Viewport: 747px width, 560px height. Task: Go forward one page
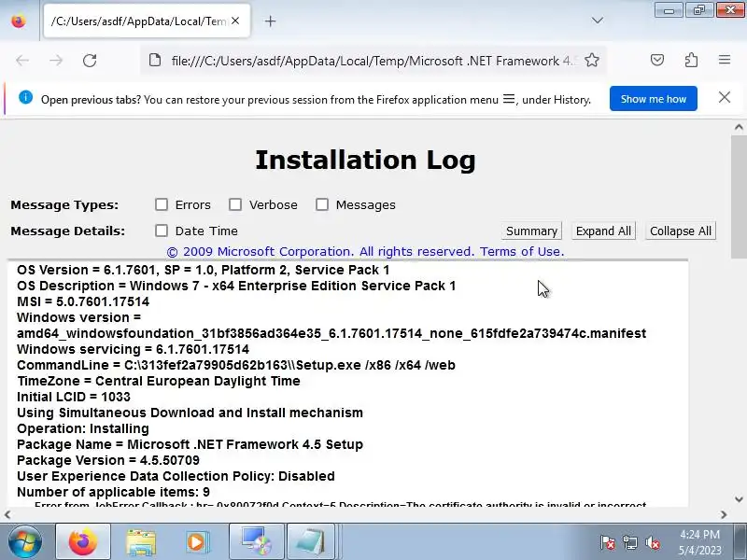point(56,61)
